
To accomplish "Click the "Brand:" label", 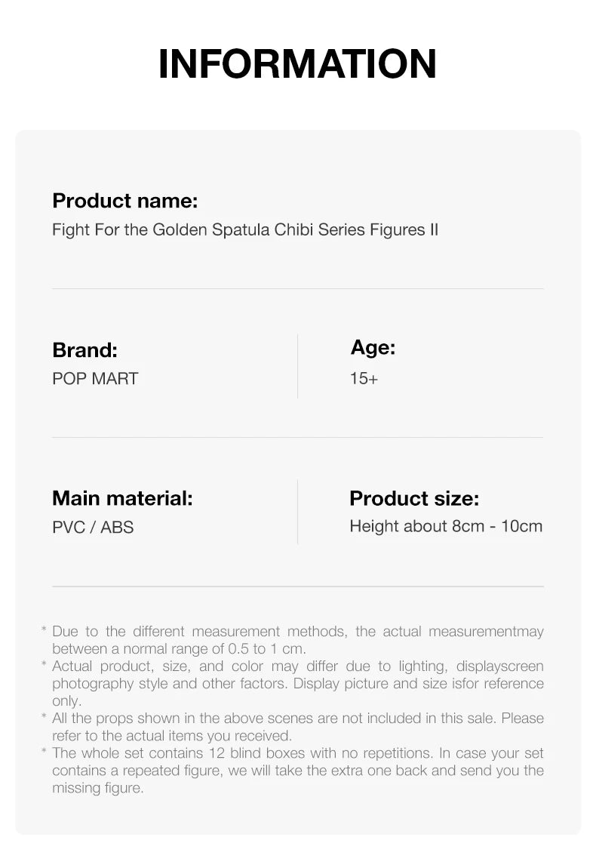I will [84, 350].
